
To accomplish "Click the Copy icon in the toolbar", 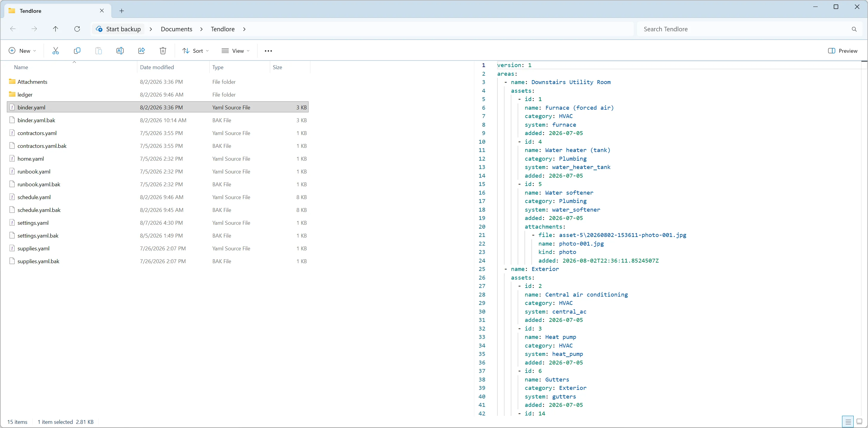I will pyautogui.click(x=77, y=51).
